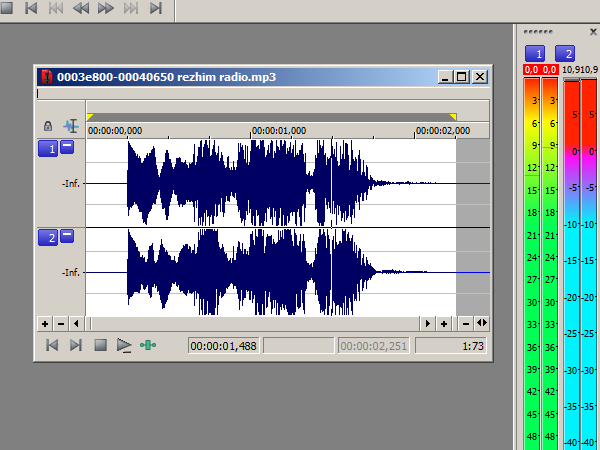Select channel 1 in the data window

click(48, 148)
